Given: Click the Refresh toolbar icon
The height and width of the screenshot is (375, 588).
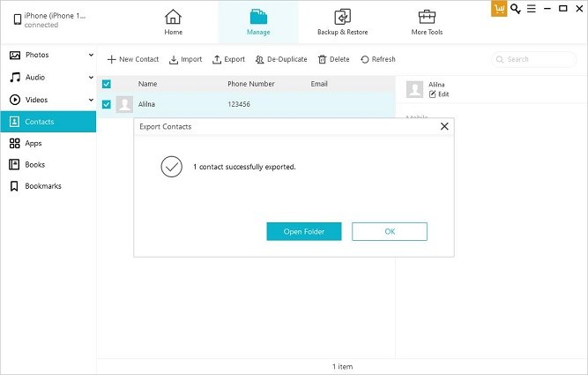Looking at the screenshot, I should [365, 59].
